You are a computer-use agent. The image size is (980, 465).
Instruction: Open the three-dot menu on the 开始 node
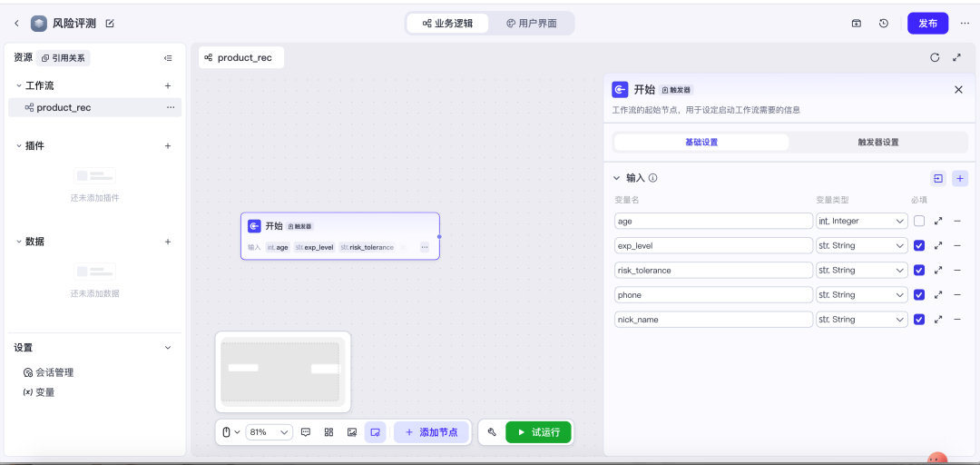tap(425, 247)
